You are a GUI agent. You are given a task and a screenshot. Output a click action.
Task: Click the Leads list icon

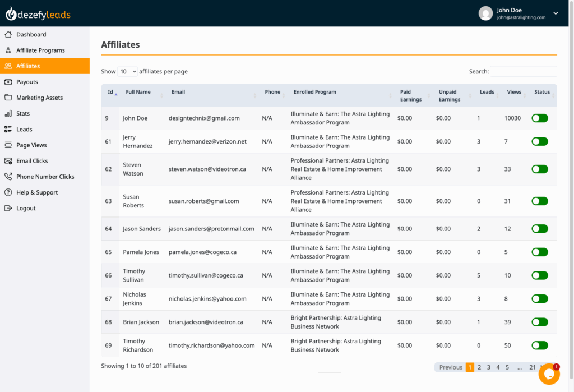[x=8, y=130]
